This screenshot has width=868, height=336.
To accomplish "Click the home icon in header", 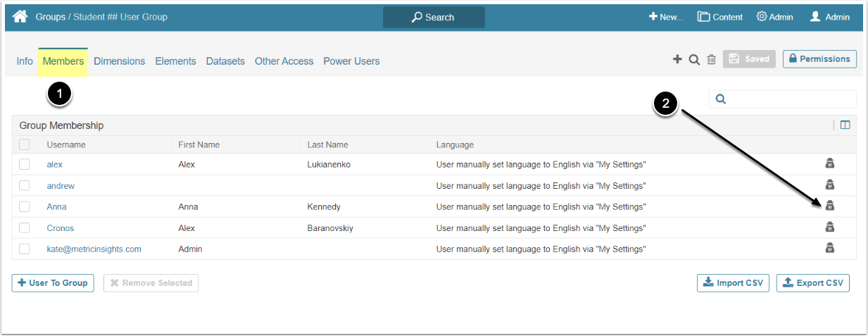I will point(20,16).
